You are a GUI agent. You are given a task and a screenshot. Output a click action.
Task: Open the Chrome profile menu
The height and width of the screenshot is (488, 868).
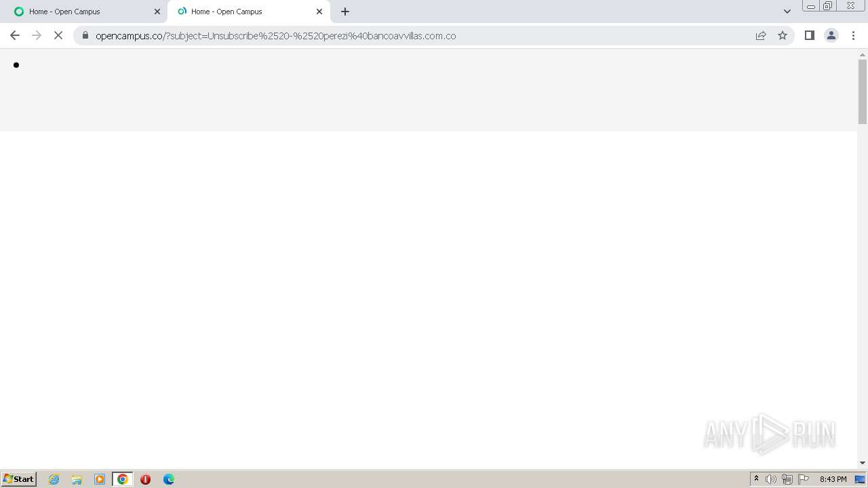click(831, 35)
